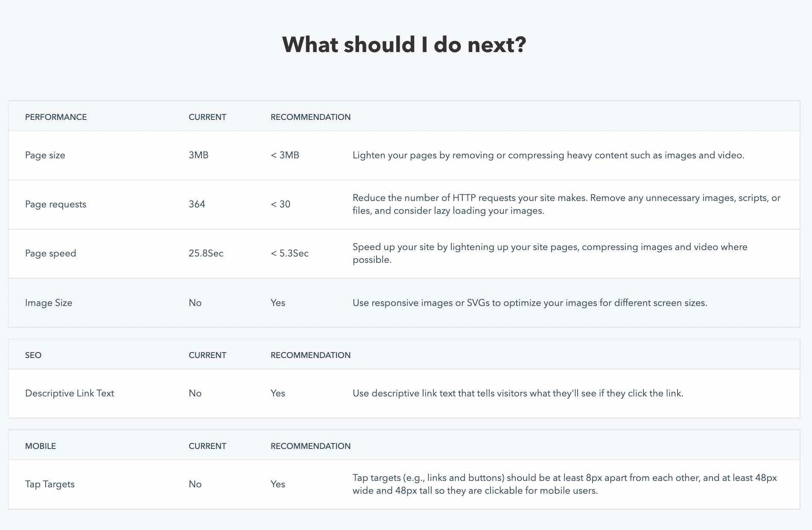The image size is (812, 530).
Task: Select the Image Size row label
Action: coord(49,303)
